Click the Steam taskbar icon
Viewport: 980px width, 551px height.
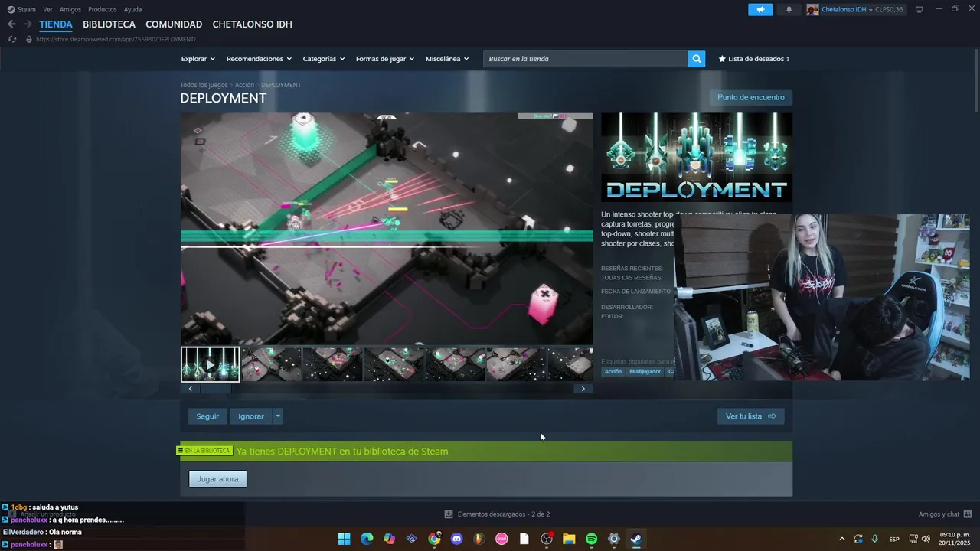click(x=635, y=539)
